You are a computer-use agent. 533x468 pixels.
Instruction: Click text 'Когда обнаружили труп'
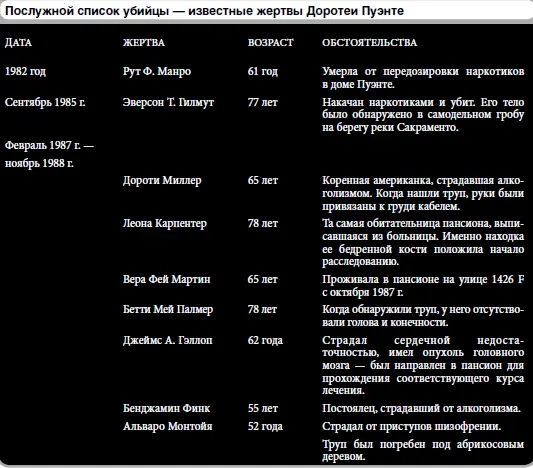click(380, 309)
